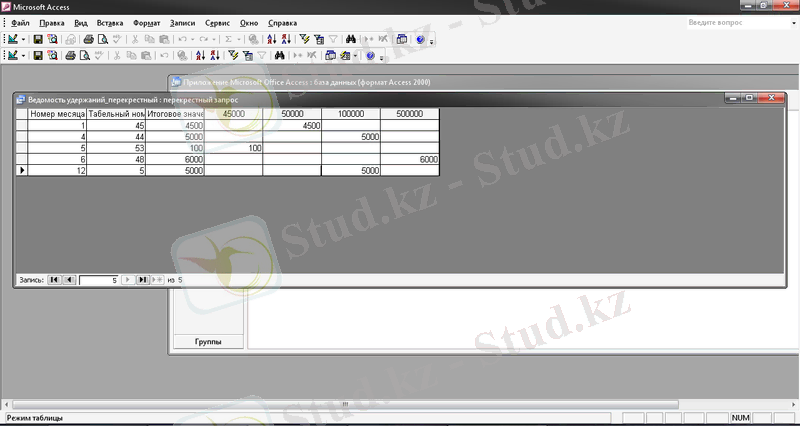Open the Redo dropdown arrow in the top toolbar
800x426 pixels.
pyautogui.click(x=213, y=39)
